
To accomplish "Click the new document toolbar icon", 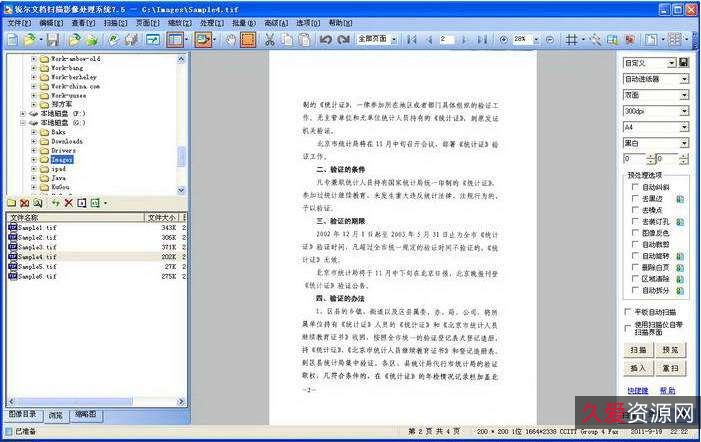I will [13, 40].
